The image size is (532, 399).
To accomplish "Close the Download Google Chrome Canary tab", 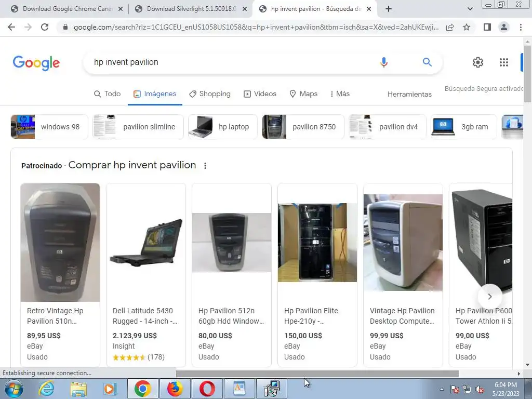I will 121,9.
